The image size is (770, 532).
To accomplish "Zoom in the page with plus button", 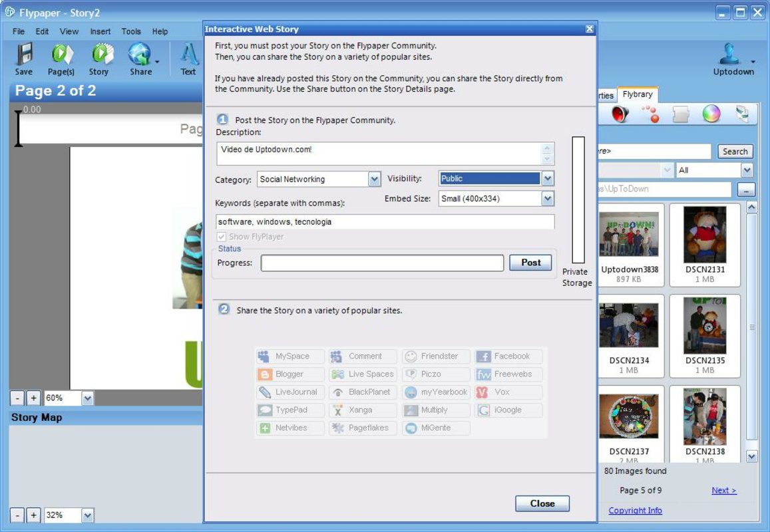I will tap(33, 398).
